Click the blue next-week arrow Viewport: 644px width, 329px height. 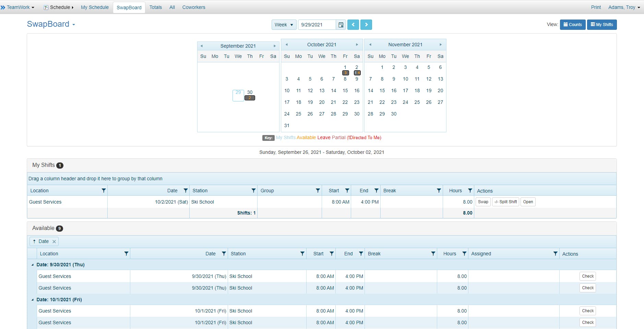(x=366, y=24)
